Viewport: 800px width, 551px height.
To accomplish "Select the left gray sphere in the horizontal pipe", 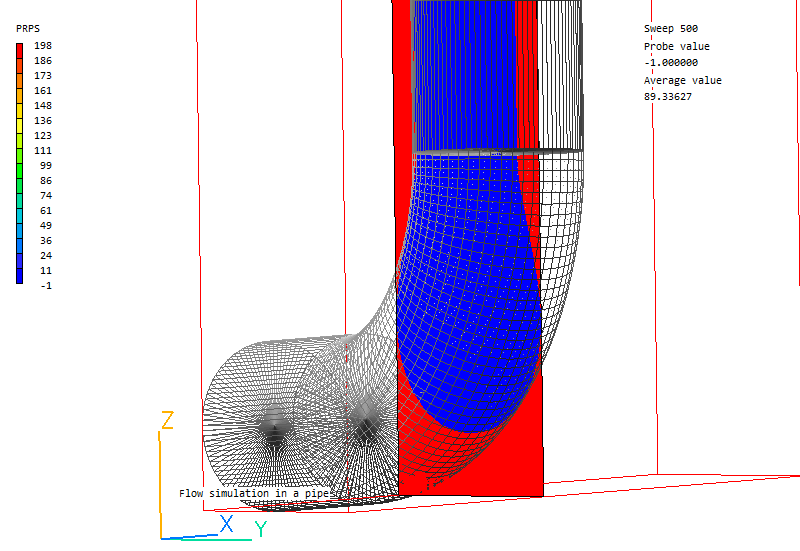I will pyautogui.click(x=274, y=427).
